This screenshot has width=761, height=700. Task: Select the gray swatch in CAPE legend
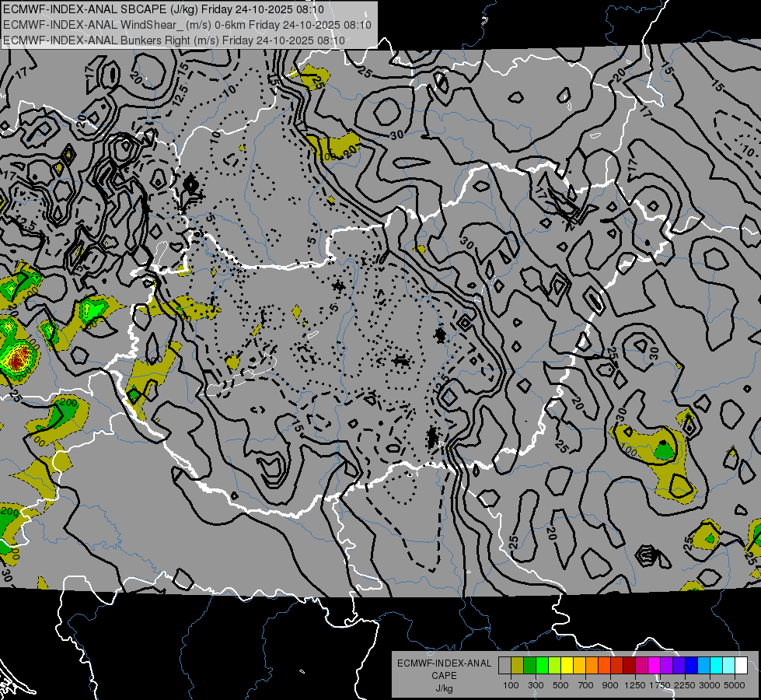(x=504, y=666)
